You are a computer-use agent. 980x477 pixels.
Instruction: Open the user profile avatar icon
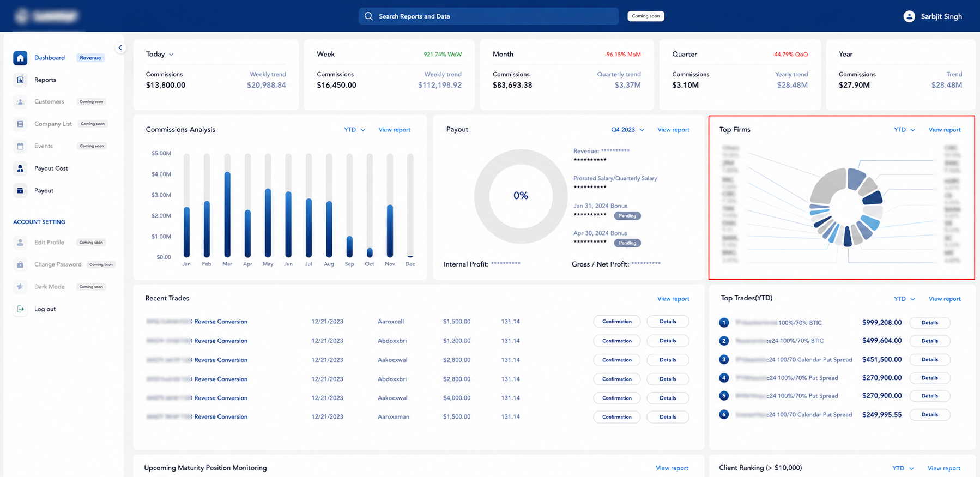coord(909,16)
